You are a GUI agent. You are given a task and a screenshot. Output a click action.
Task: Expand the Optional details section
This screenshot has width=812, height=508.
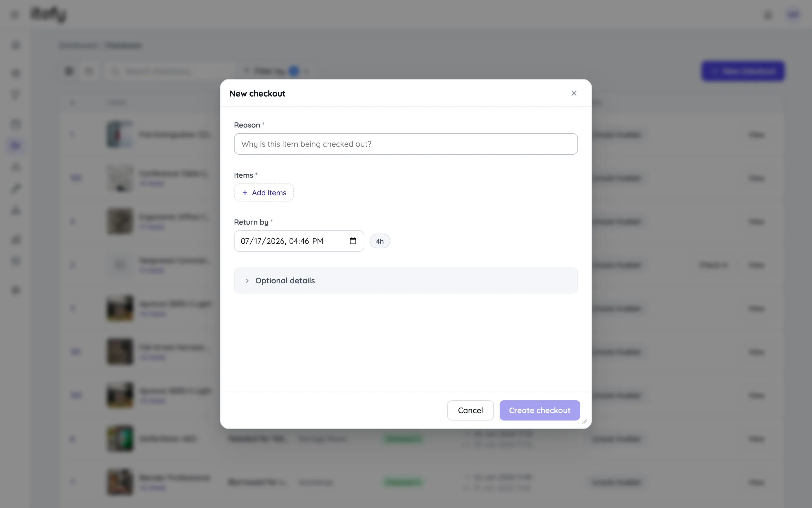pos(406,281)
